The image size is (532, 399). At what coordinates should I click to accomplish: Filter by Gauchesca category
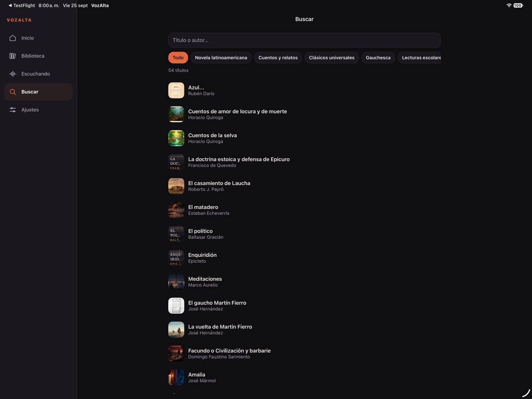(x=378, y=58)
